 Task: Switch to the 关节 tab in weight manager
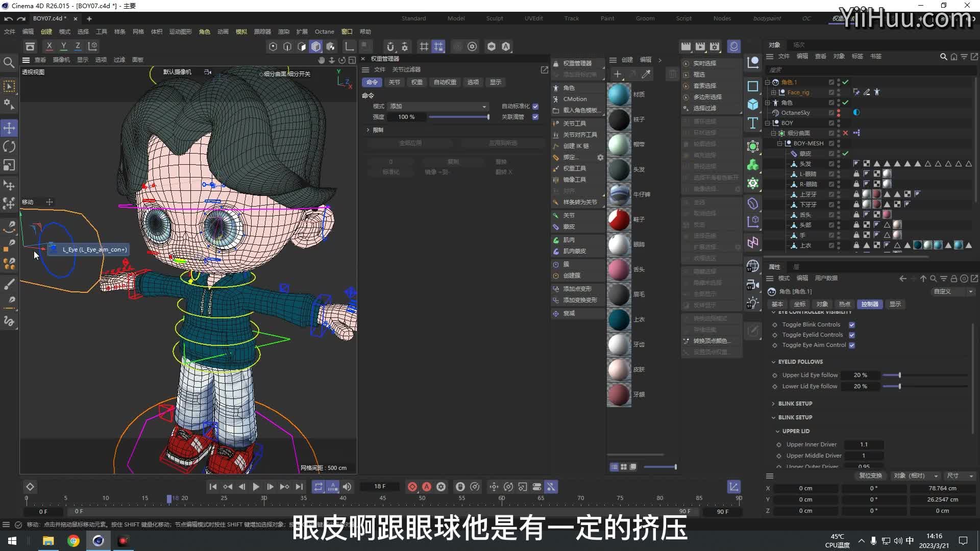pos(395,82)
